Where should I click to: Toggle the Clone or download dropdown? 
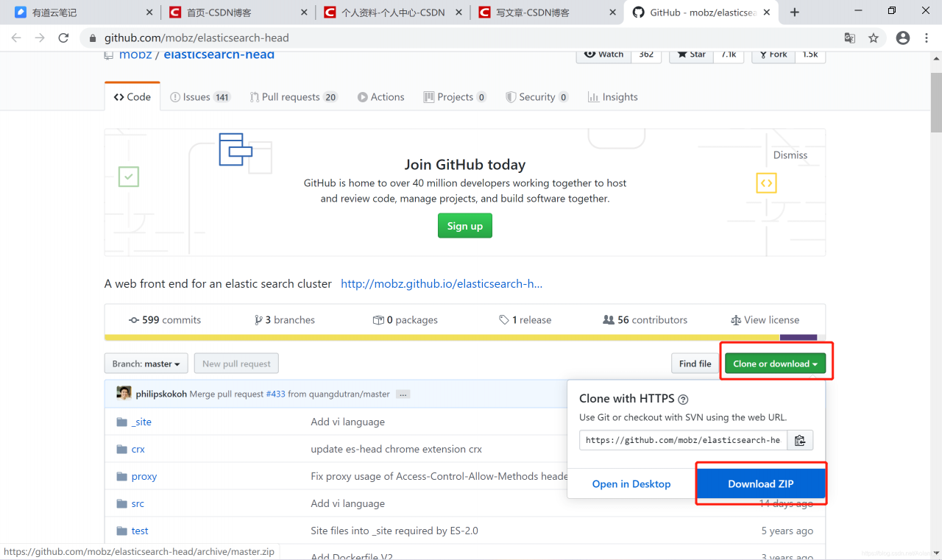click(776, 364)
